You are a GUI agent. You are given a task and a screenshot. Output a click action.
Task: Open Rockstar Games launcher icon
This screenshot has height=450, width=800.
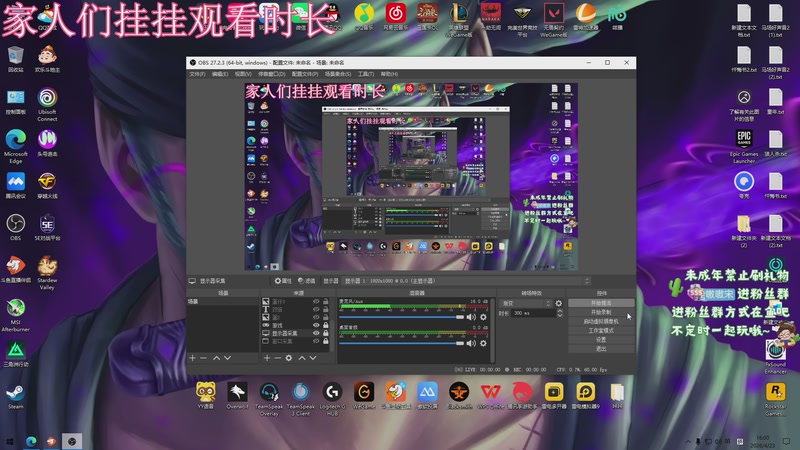(x=776, y=399)
